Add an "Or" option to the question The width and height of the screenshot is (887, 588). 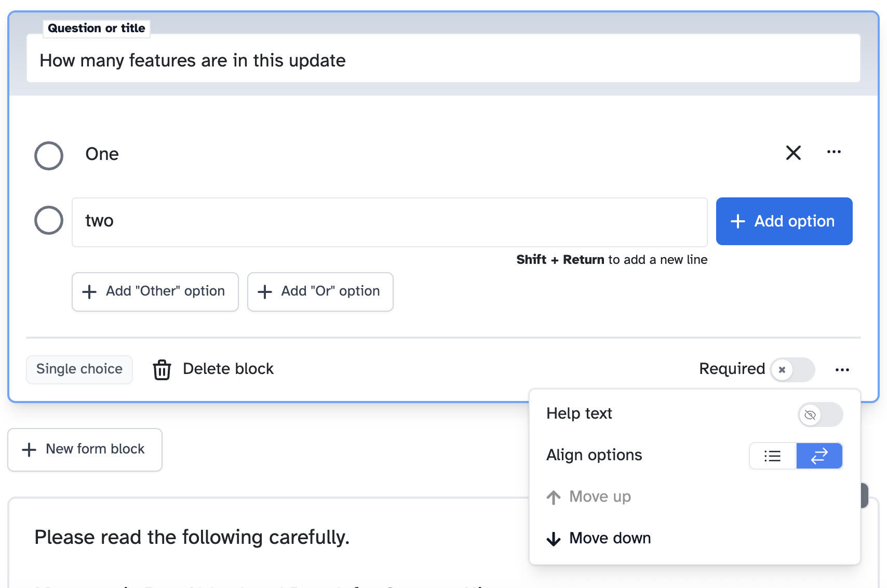pyautogui.click(x=320, y=291)
